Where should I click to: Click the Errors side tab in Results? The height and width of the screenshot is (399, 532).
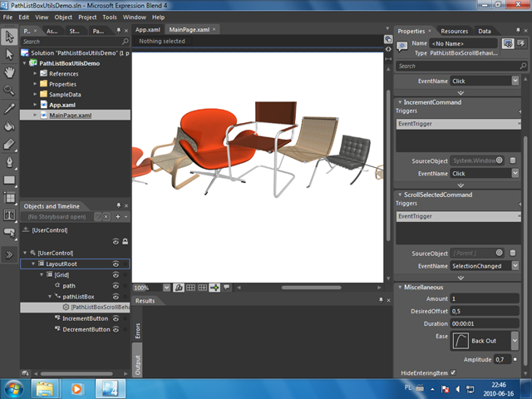pos(137,331)
